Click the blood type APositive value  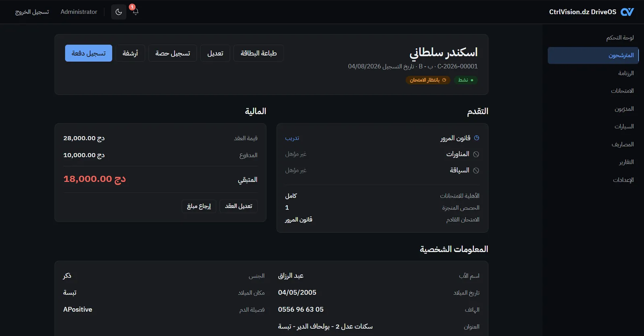(x=78, y=309)
